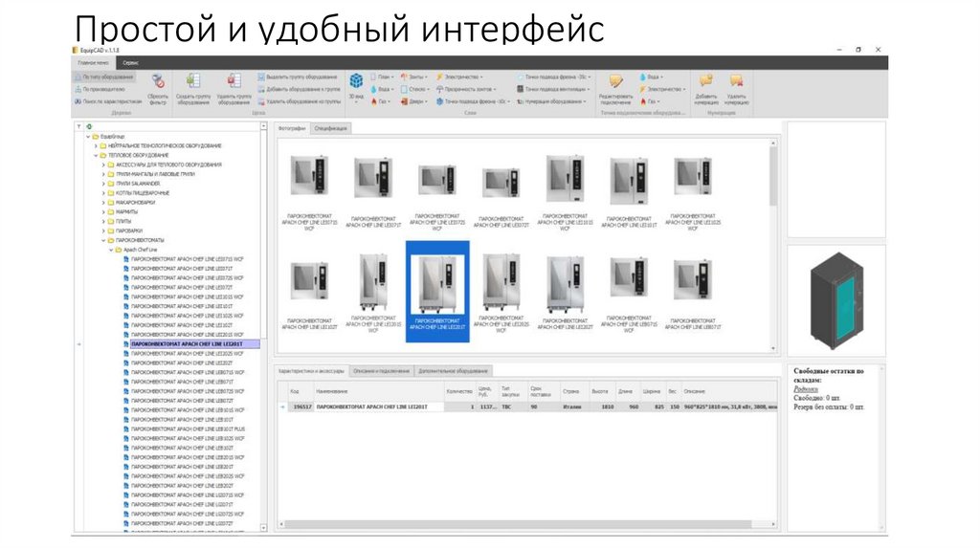This screenshot has width=980, height=549.
Task: Click Удалить группу оборудования icon
Action: [x=234, y=81]
